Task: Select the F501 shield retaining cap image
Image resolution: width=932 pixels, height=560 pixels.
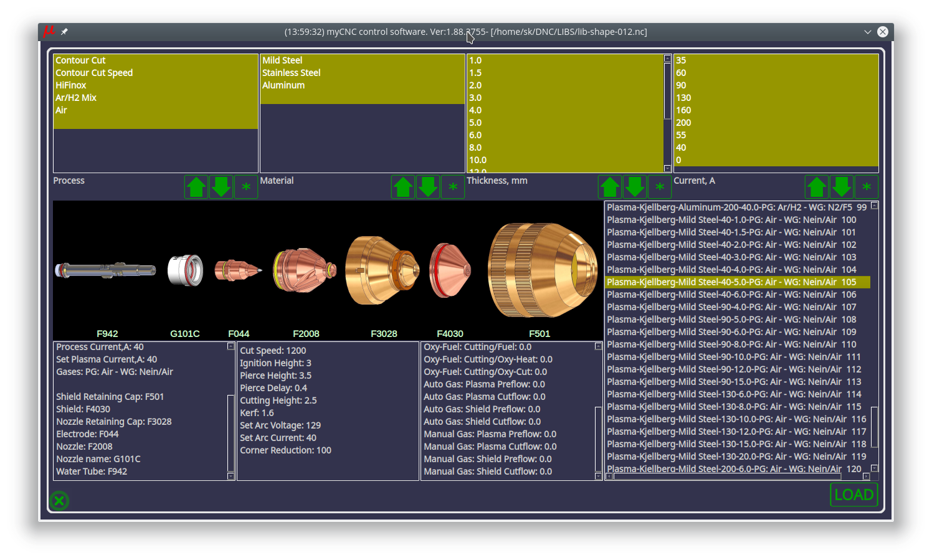Action: point(542,270)
